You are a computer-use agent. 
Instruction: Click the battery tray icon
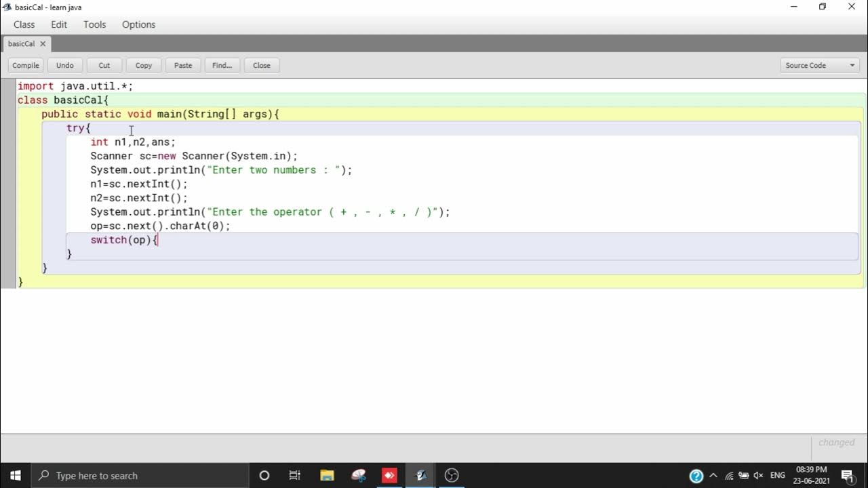[744, 476]
